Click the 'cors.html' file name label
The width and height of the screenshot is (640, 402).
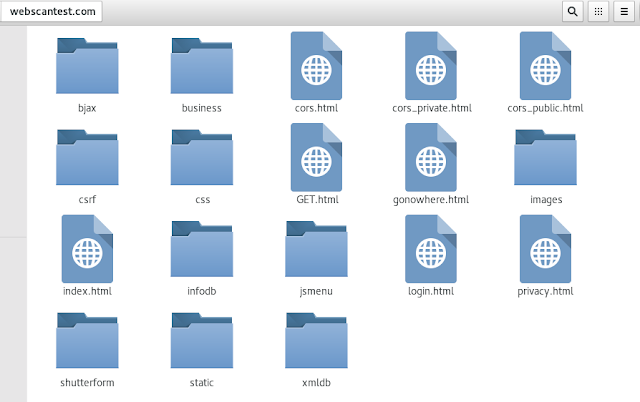(316, 108)
